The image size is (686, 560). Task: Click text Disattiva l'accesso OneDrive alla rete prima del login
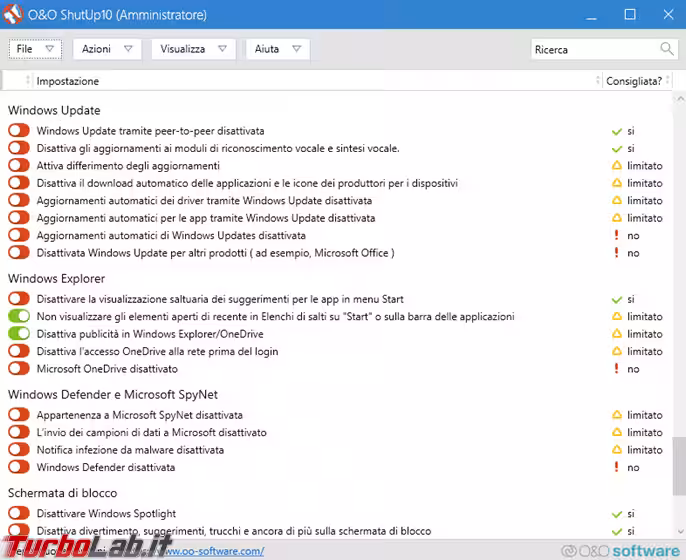[158, 351]
